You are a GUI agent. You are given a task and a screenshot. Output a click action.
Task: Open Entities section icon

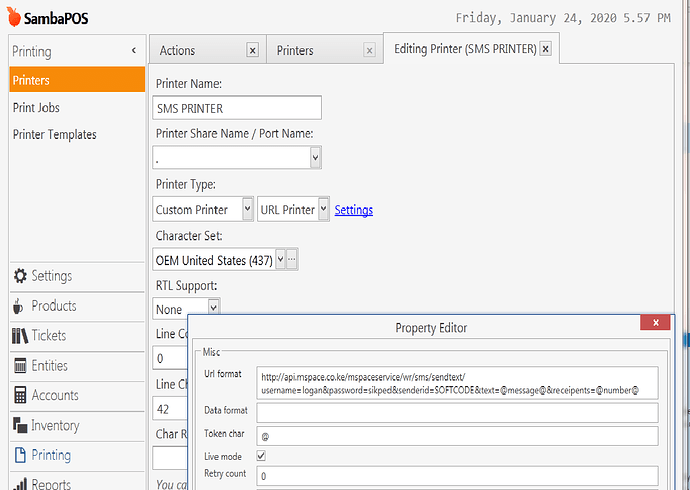pyautogui.click(x=20, y=366)
